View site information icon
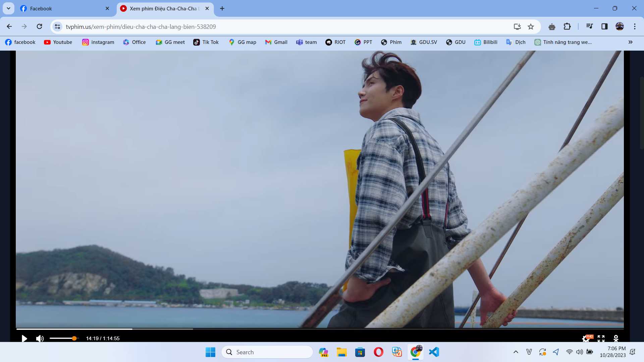This screenshot has height=362, width=644. [x=57, y=26]
